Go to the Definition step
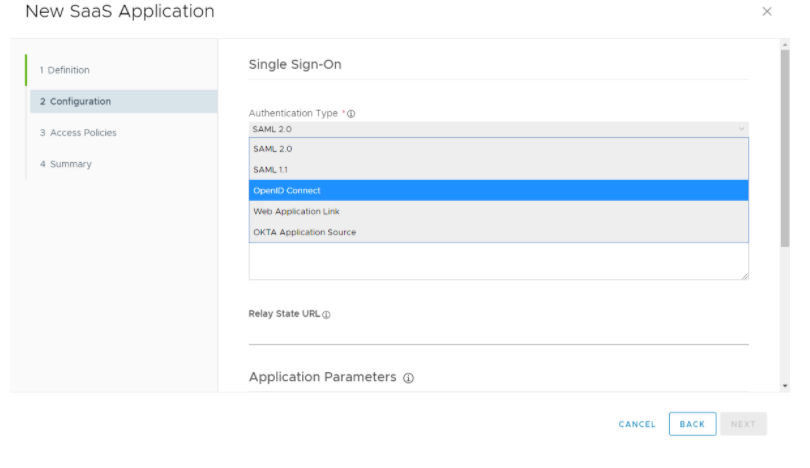This screenshot has width=810, height=468. coord(65,70)
